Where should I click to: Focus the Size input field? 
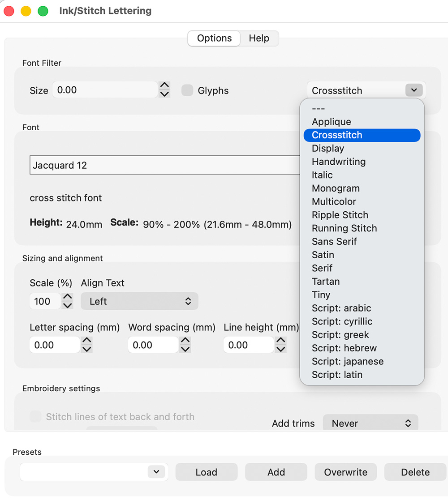(105, 90)
